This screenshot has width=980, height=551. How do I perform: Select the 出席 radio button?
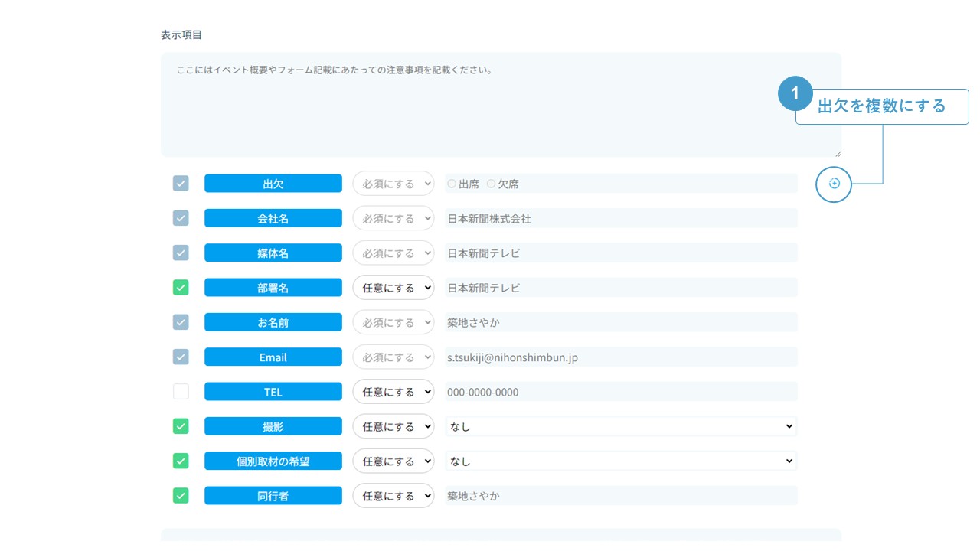(452, 184)
